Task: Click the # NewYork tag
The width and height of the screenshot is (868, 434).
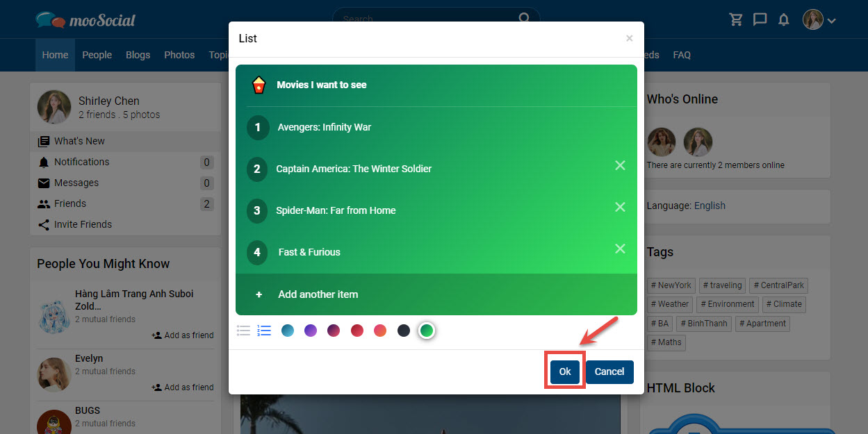Action: pos(671,285)
